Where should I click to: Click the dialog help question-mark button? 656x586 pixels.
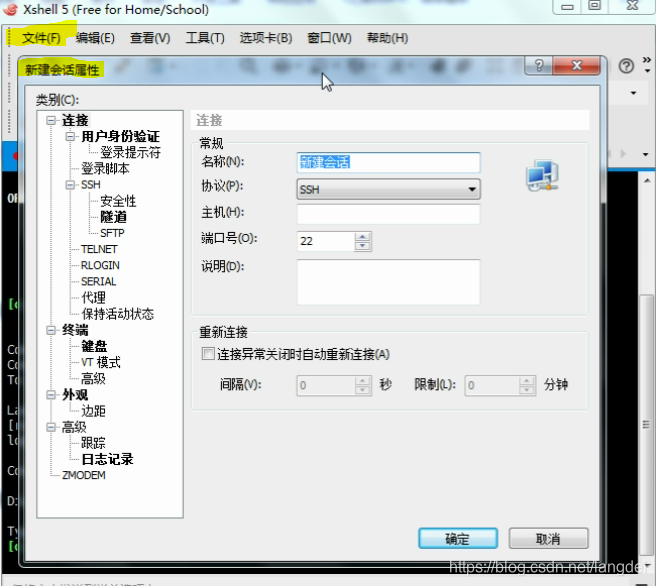tap(539, 66)
